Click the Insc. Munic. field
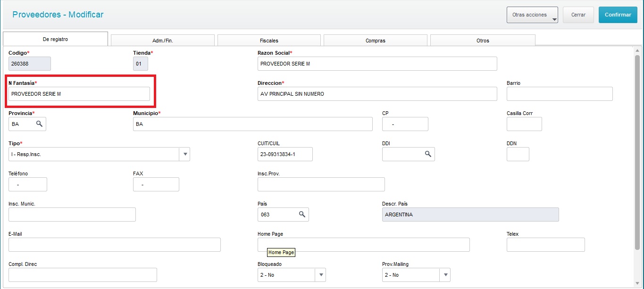 click(72, 215)
